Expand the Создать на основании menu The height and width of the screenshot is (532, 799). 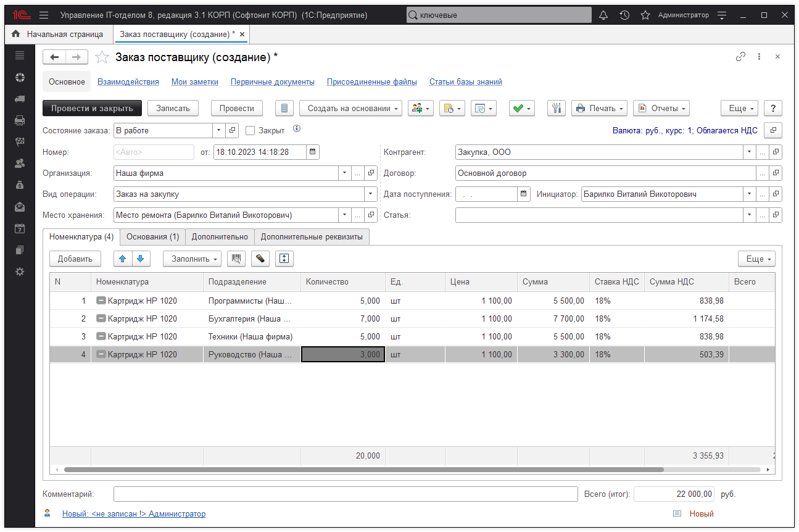(350, 108)
